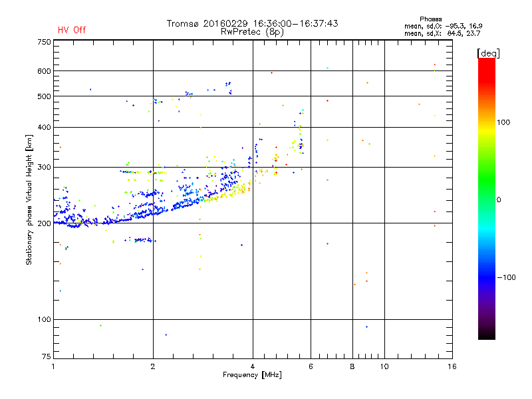Click the y-axis tick label '500'

coord(45,96)
